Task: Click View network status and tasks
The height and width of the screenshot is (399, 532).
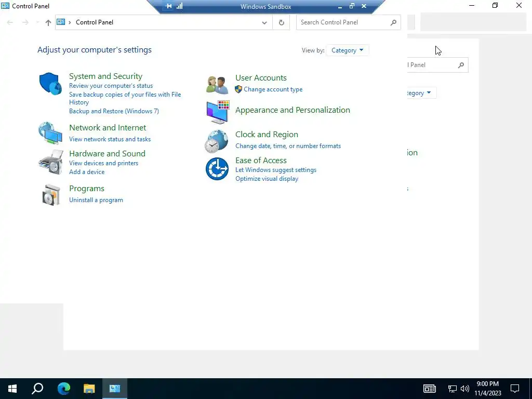Action: point(110,139)
